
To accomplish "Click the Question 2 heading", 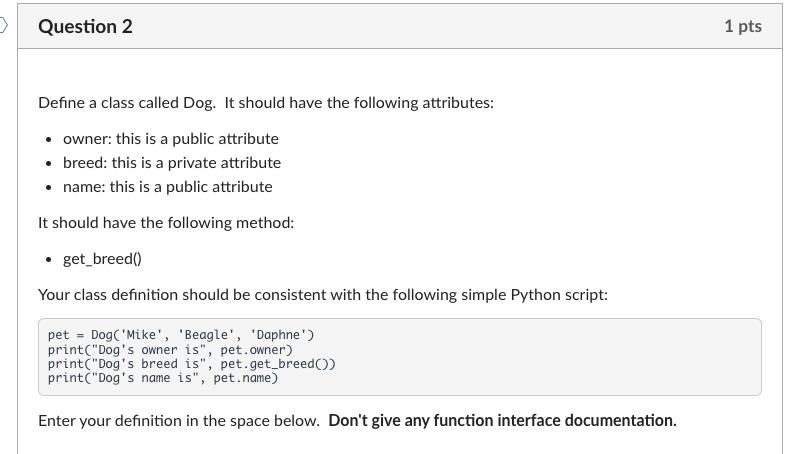I will pyautogui.click(x=85, y=27).
